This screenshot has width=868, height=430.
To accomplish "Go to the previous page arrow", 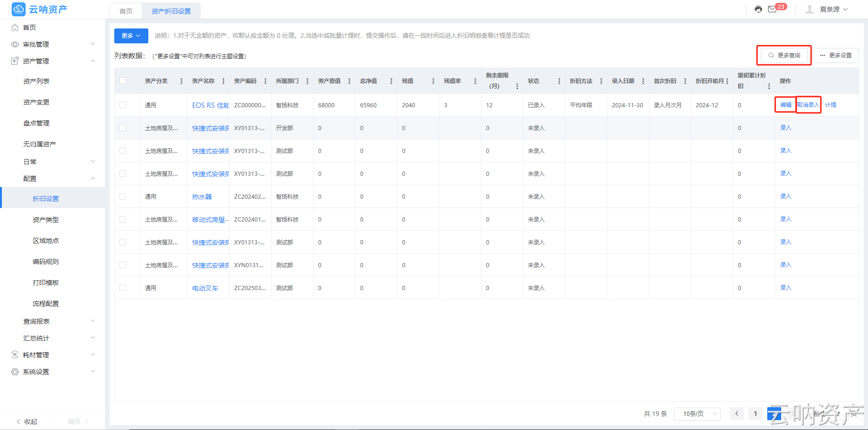I will click(737, 414).
